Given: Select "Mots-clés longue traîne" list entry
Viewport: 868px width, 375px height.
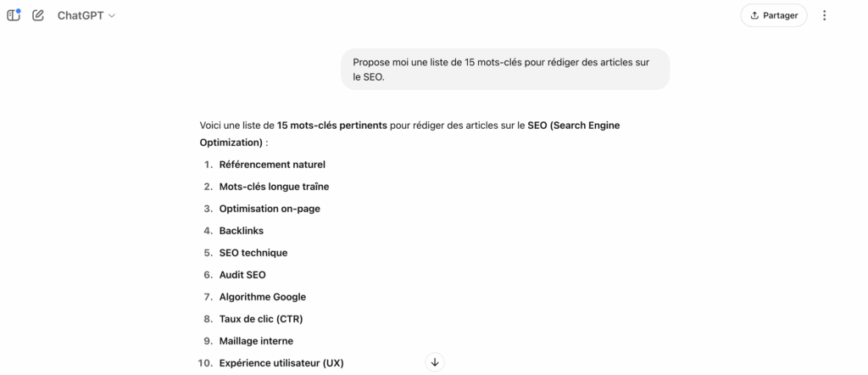Looking at the screenshot, I should click(x=274, y=187).
